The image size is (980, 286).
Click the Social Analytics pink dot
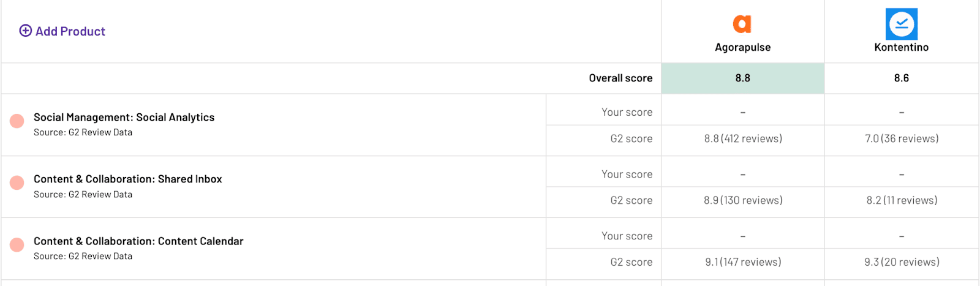(17, 121)
